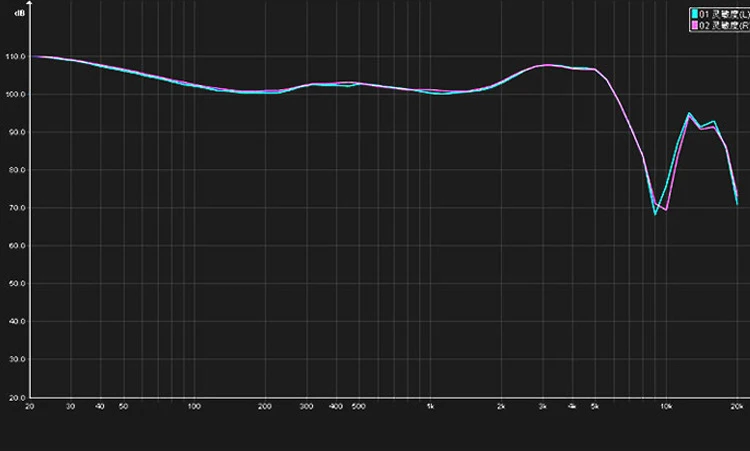
Task: Click the 40.0 level axis label
Action: coord(17,321)
